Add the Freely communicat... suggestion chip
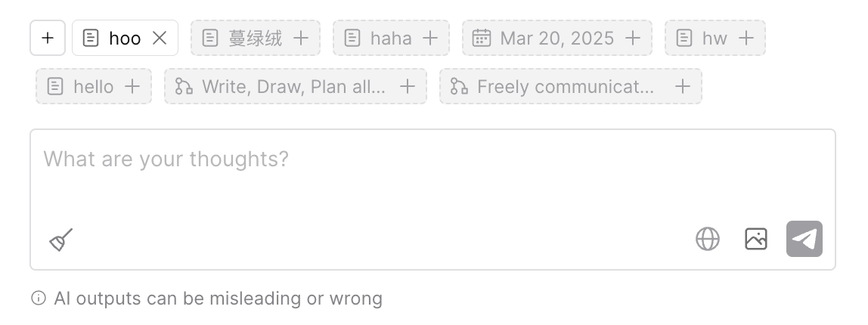This screenshot has height=325, width=868. (683, 86)
